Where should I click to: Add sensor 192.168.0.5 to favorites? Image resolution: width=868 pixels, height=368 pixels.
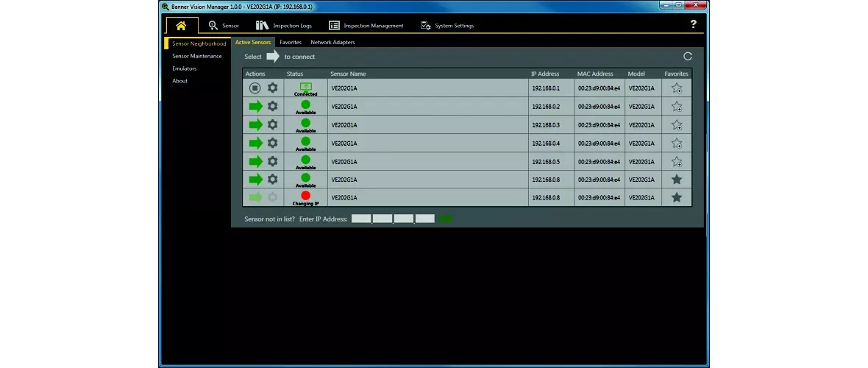[x=677, y=162]
